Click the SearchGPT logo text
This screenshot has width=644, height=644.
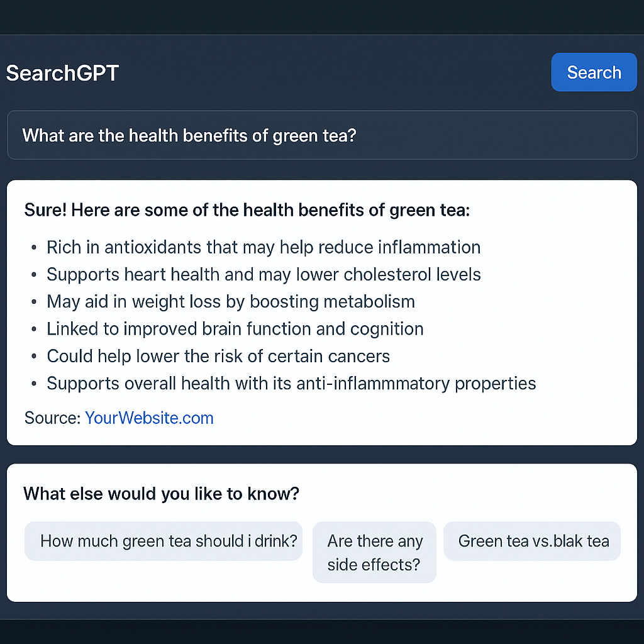click(62, 73)
